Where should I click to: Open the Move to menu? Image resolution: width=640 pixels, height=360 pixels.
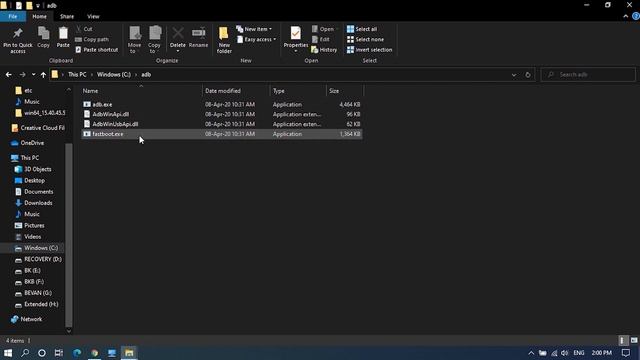(134, 40)
